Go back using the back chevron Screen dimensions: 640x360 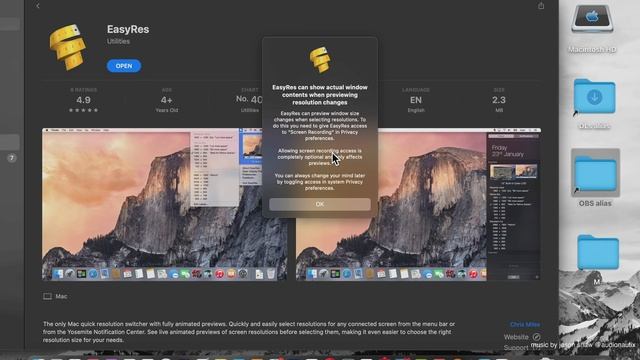[38, 6]
